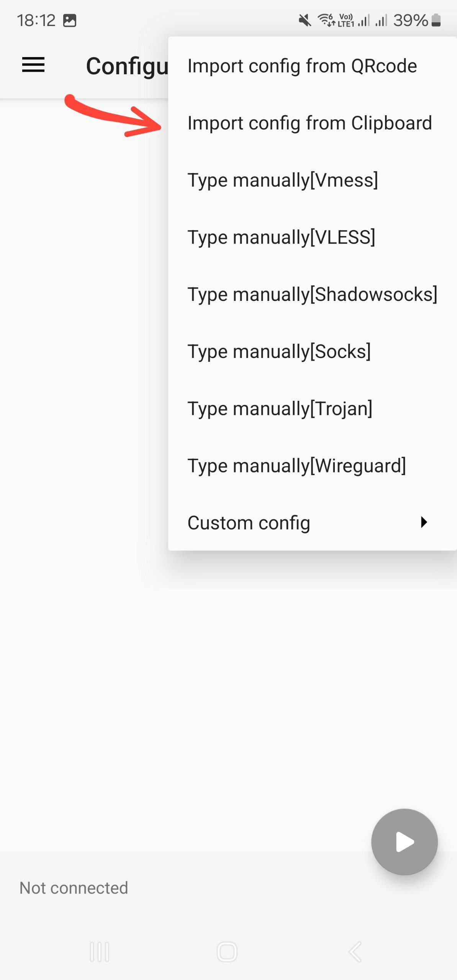Tap the gray connect play button
The height and width of the screenshot is (980, 457).
[404, 841]
